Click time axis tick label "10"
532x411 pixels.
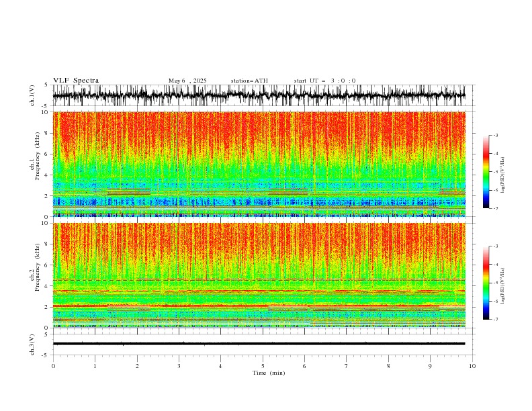tap(472, 366)
